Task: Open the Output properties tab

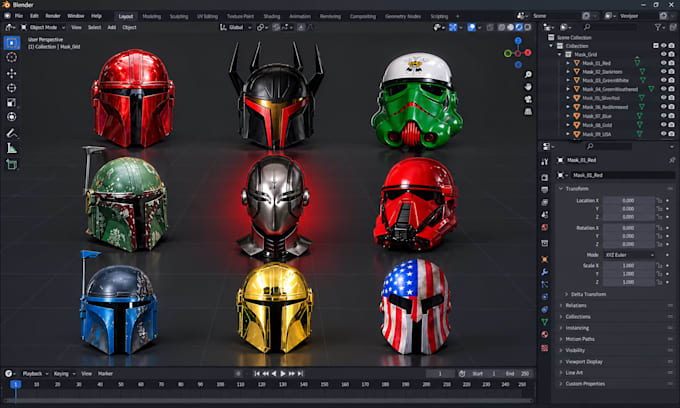Action: tap(545, 190)
